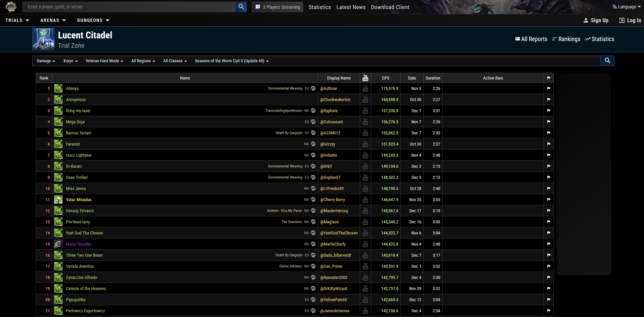Open the zone Statistics view with the trend icon
This screenshot has width=644, height=317.
pos(600,39)
